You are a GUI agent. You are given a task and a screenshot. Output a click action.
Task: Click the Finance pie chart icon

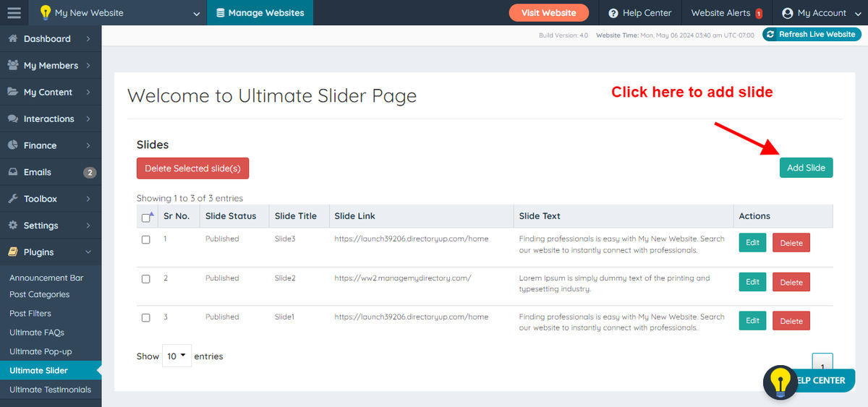click(x=12, y=145)
